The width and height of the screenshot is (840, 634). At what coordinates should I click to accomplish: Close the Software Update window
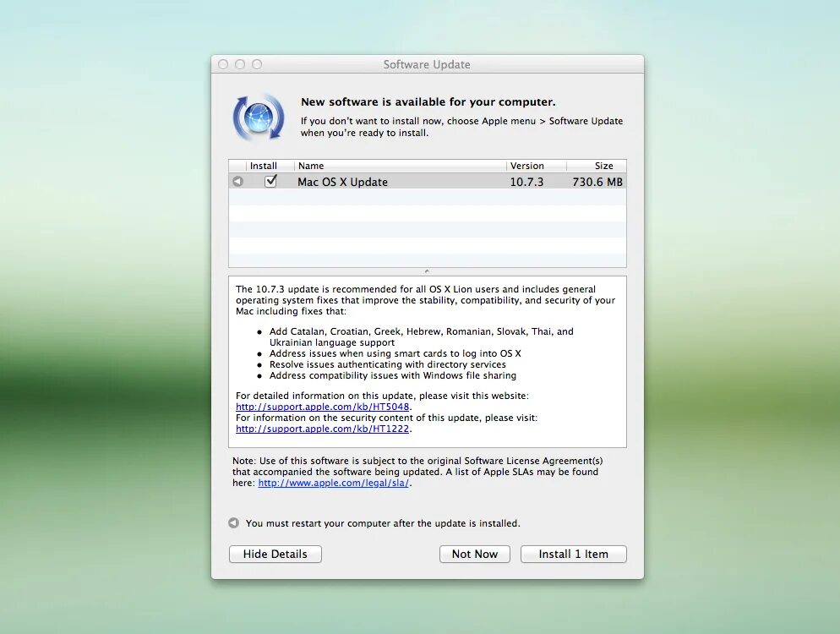click(x=223, y=64)
